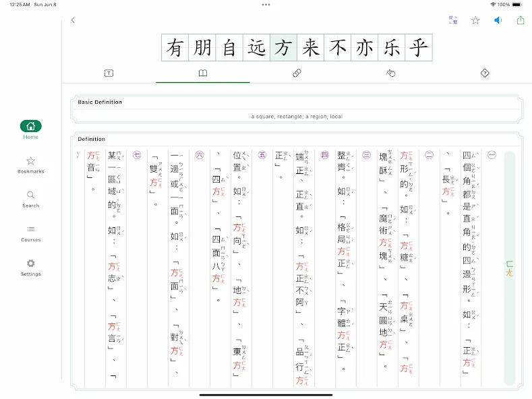
Task: Select character 有 in phrase bar
Action: tap(175, 47)
